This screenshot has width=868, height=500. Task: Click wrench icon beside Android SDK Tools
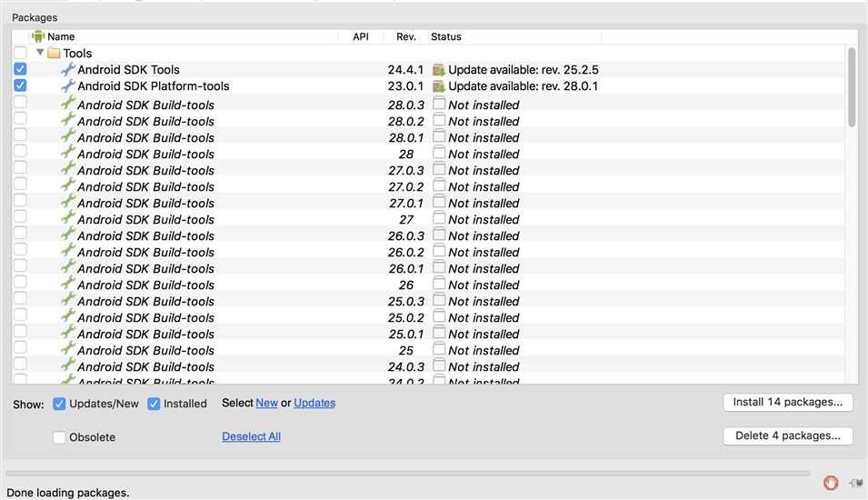click(x=68, y=69)
